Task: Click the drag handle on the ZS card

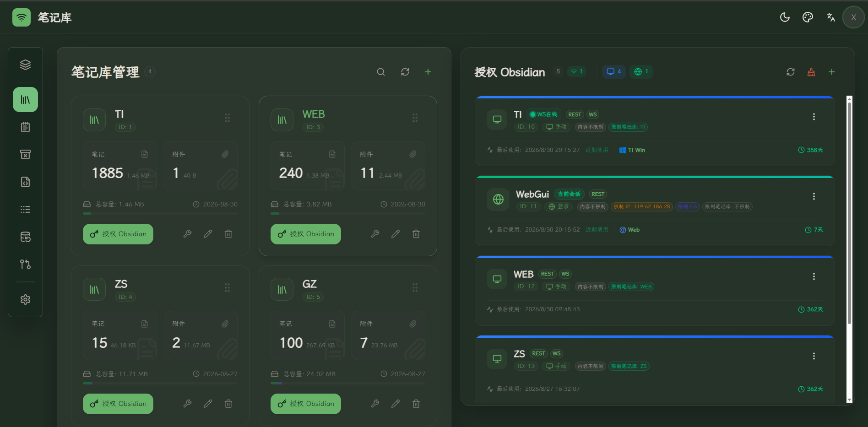Action: click(227, 288)
